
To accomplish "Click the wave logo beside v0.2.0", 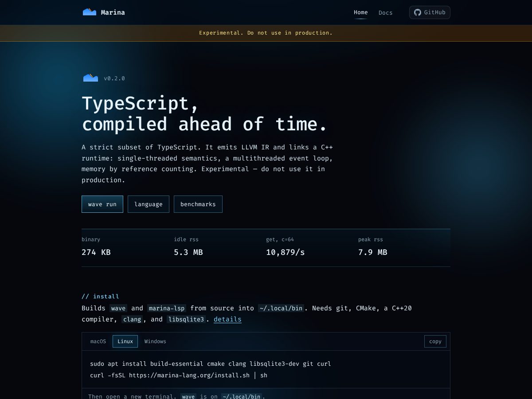I will coord(90,78).
